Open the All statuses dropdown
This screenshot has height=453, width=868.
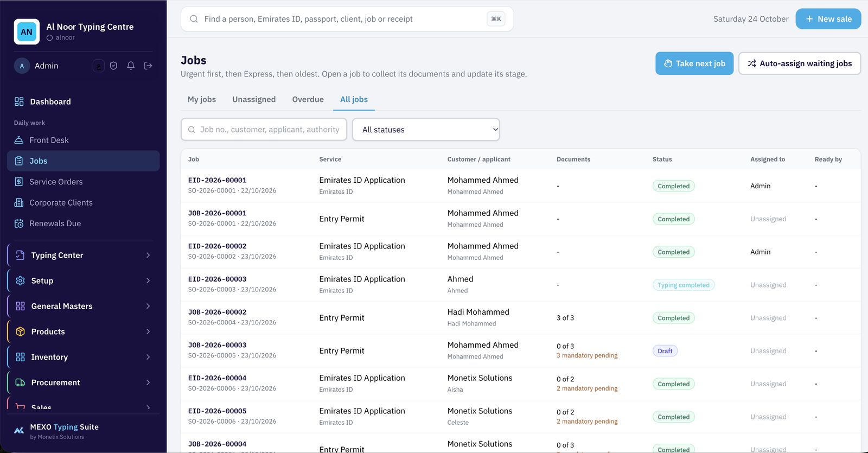pyautogui.click(x=426, y=130)
